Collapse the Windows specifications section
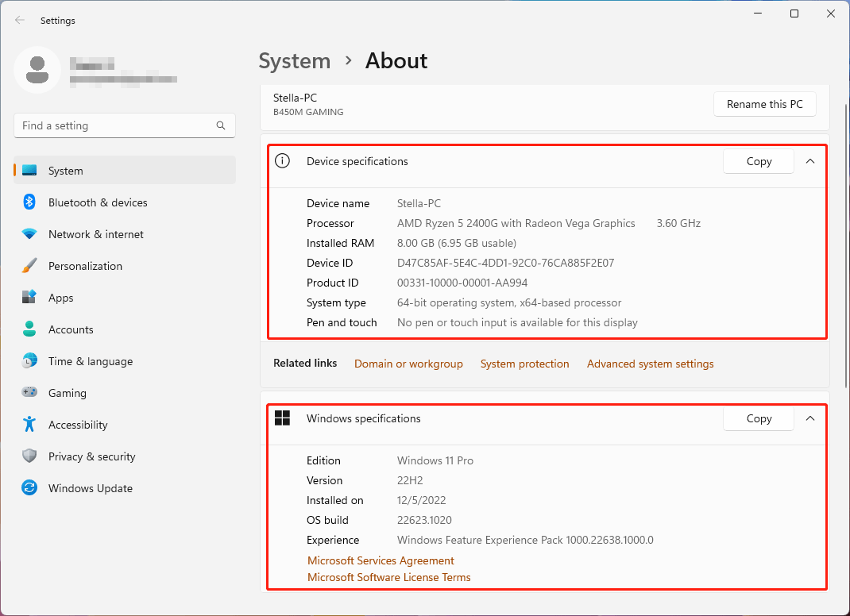 (x=809, y=418)
